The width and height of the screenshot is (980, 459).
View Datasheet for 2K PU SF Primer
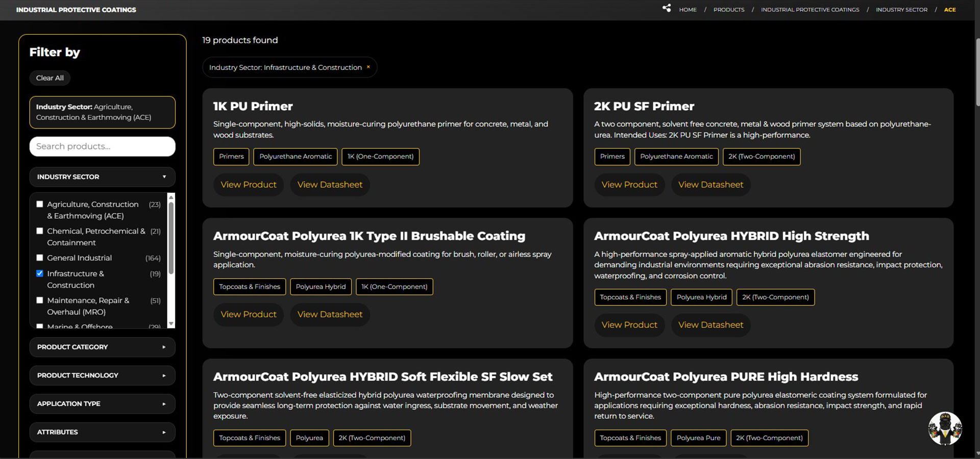710,185
